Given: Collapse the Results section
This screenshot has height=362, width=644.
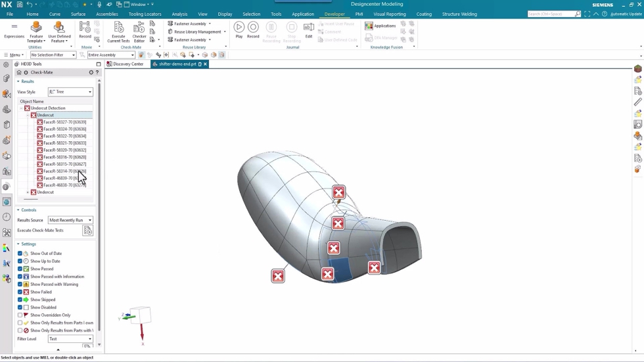Looking at the screenshot, I should click(18, 81).
